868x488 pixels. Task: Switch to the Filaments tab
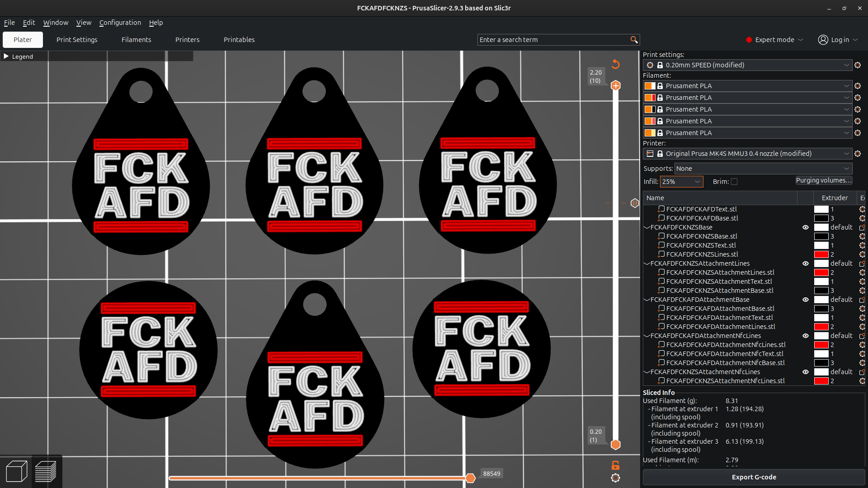136,40
